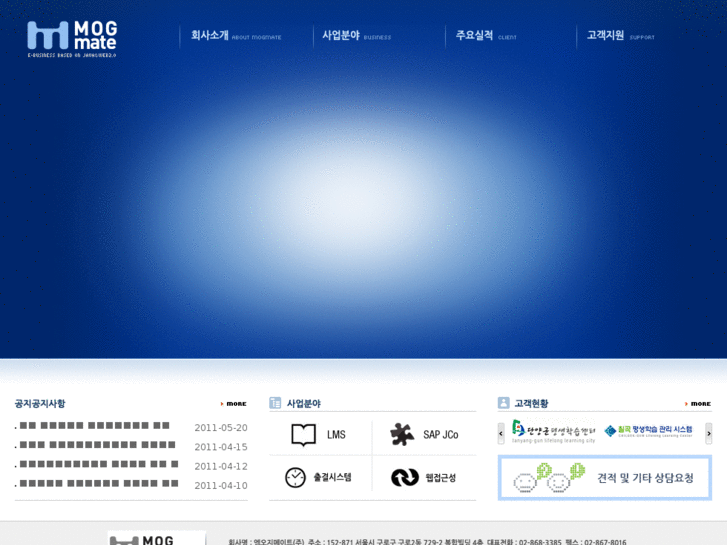
Task: Click the person icon beside 고객현황
Action: 504,403
